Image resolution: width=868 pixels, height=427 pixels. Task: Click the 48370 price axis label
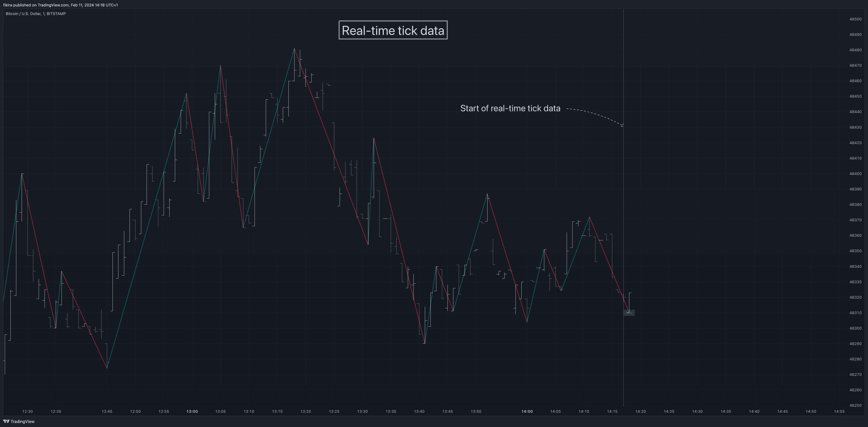856,220
